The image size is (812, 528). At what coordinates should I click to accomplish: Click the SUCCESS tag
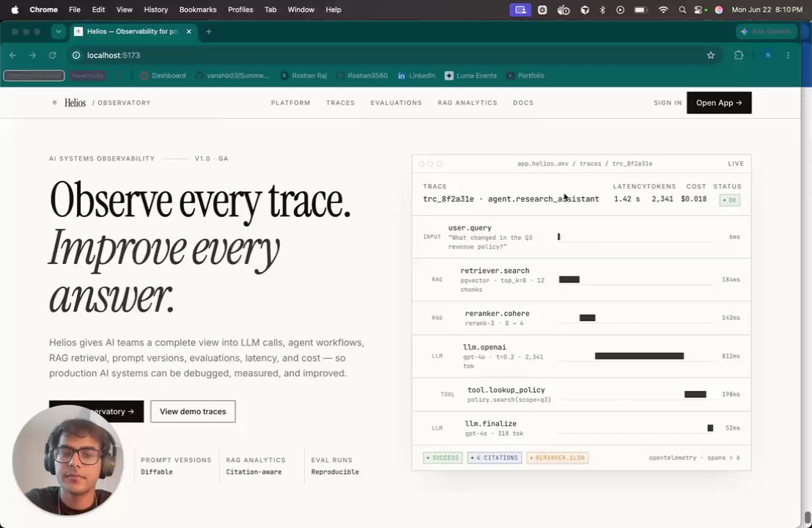point(442,458)
